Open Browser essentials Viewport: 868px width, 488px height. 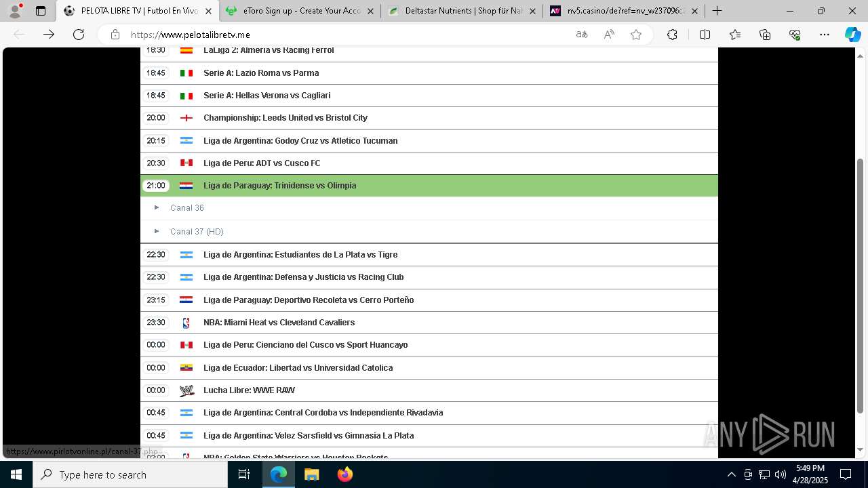(795, 35)
